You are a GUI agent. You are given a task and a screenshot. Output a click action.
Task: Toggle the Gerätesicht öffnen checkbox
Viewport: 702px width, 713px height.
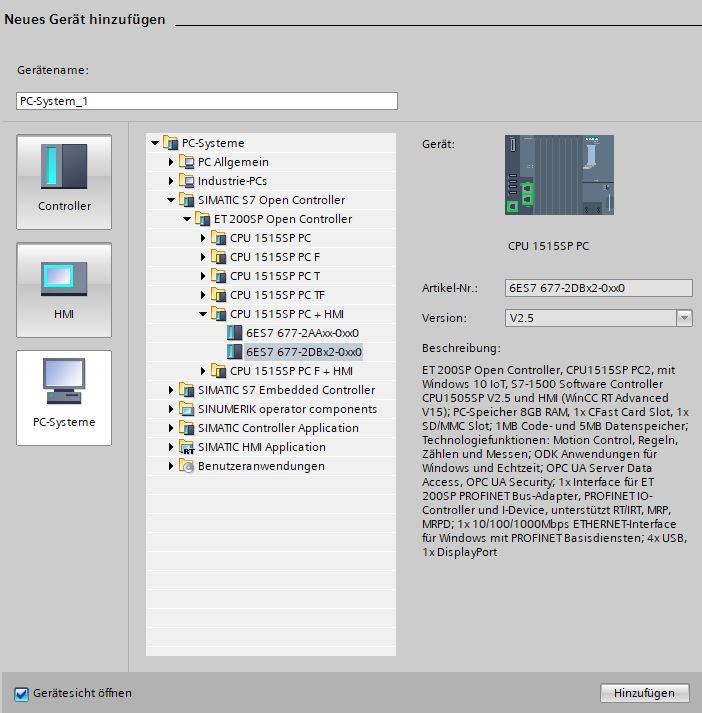click(22, 693)
